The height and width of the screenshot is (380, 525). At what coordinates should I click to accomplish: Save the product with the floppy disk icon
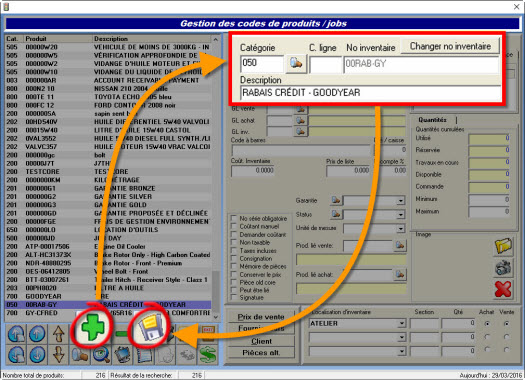pos(150,327)
